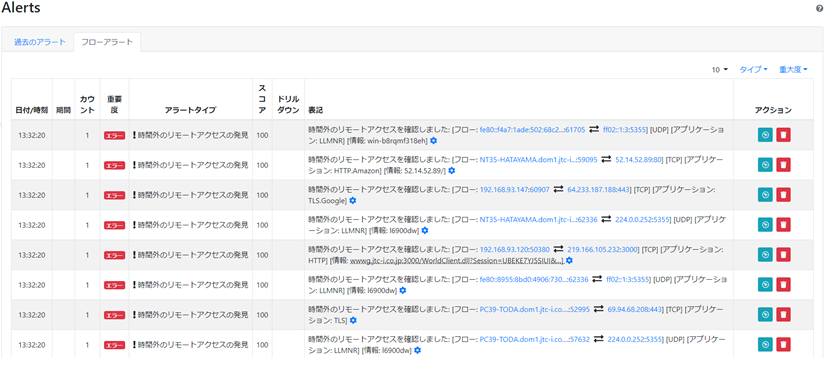Open 224.0.0.252:5355 link in NT35-HATAYAMA row
This screenshot has height=383, width=827.
(x=643, y=219)
